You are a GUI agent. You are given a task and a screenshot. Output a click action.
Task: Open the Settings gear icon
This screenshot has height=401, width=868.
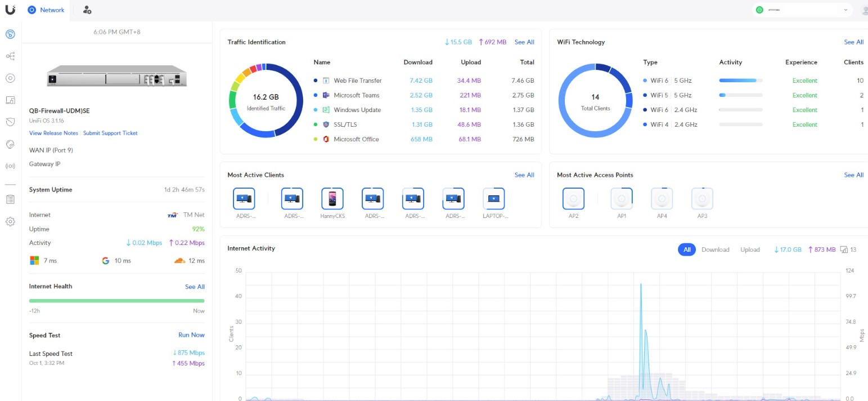[10, 221]
